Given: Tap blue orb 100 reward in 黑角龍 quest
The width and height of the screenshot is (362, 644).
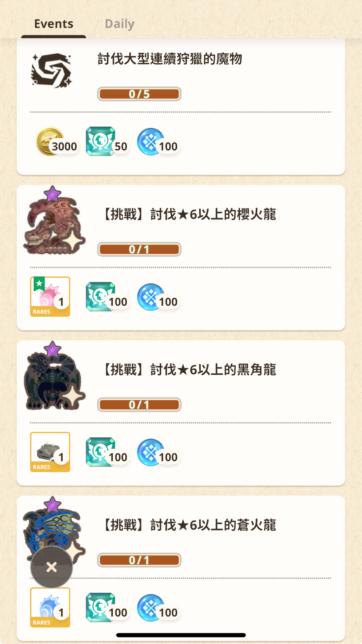Looking at the screenshot, I should click(159, 453).
